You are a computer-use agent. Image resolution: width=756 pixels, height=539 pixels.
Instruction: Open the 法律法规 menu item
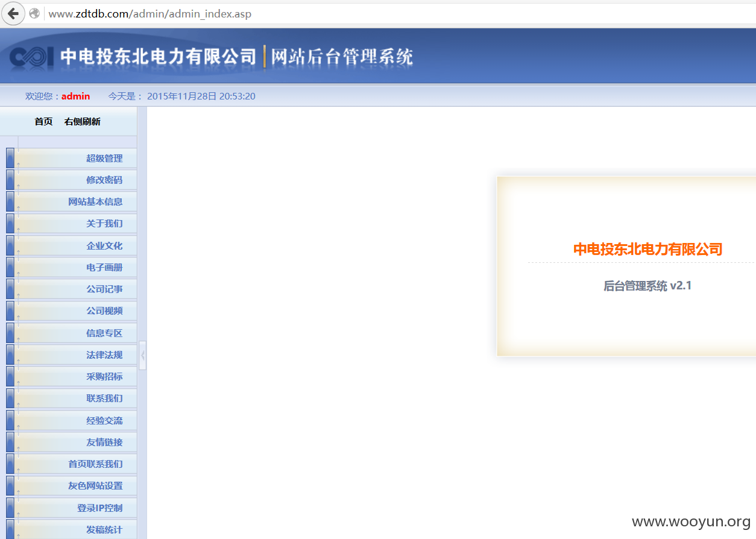(104, 355)
